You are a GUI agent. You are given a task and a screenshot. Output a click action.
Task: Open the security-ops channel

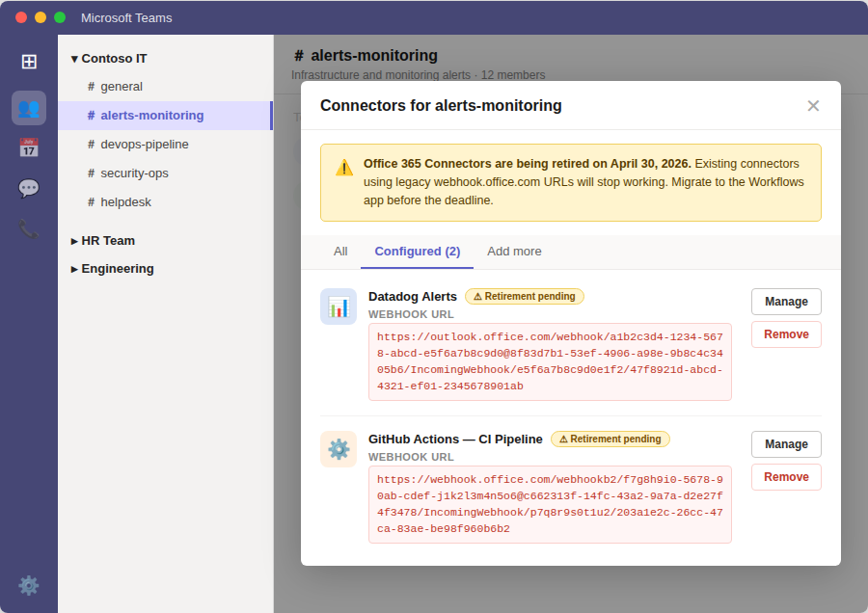tap(166, 173)
